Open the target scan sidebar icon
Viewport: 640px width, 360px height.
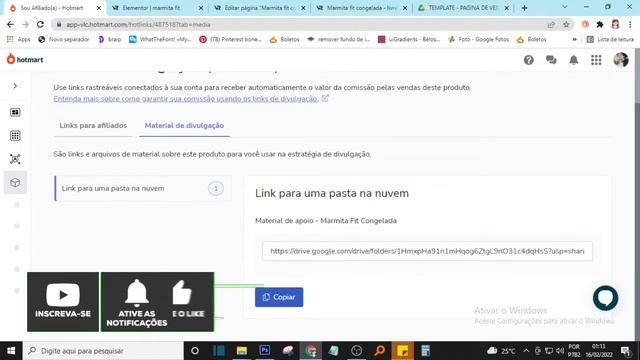(15, 159)
